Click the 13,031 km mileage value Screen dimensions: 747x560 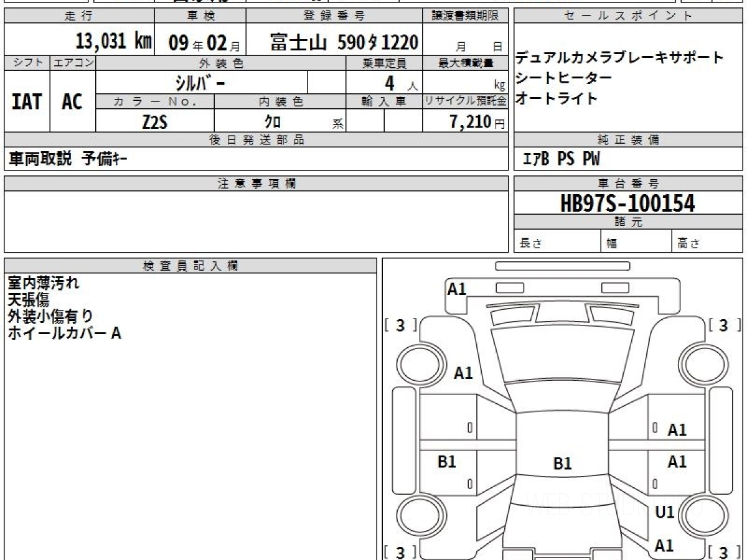pyautogui.click(x=113, y=42)
